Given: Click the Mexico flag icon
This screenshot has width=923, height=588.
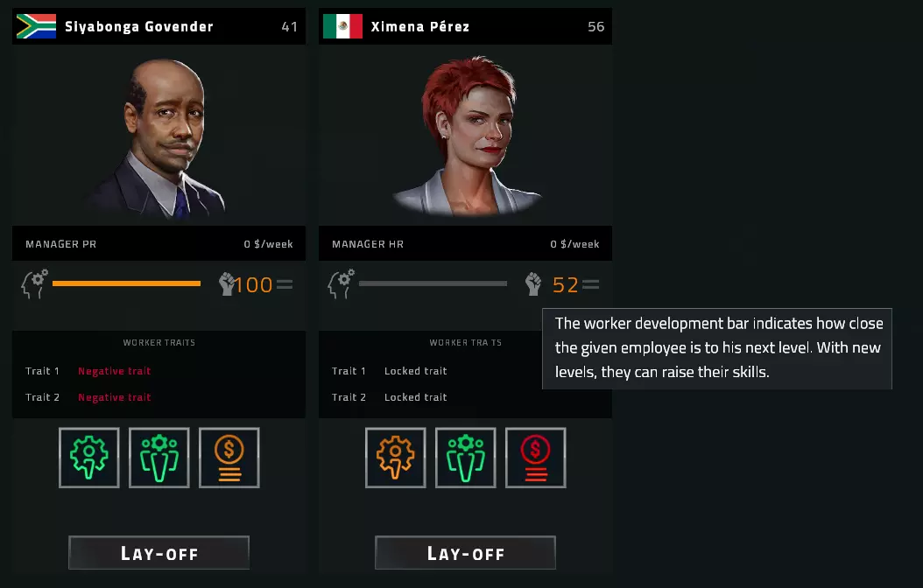Looking at the screenshot, I should click(x=342, y=26).
